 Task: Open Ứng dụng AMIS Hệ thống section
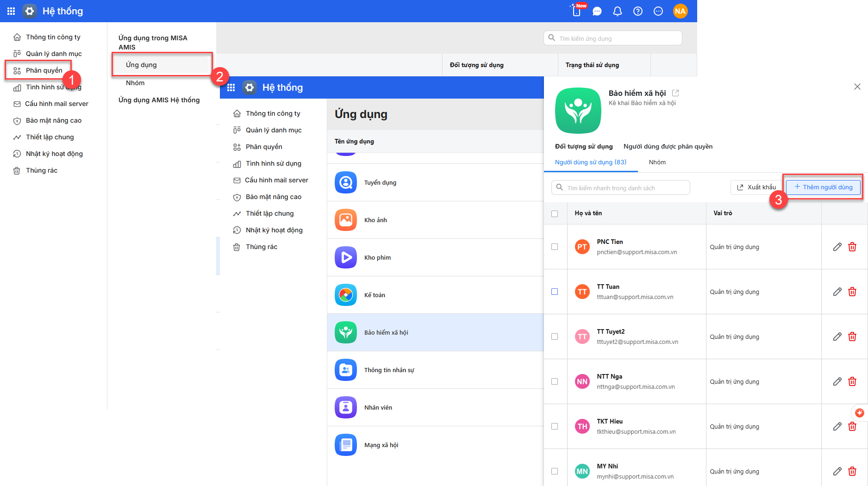[159, 100]
